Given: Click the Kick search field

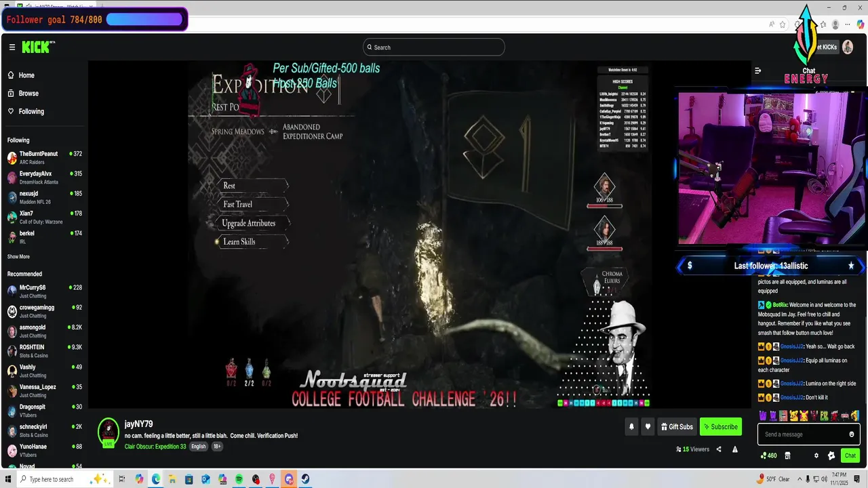Looking at the screenshot, I should [434, 47].
